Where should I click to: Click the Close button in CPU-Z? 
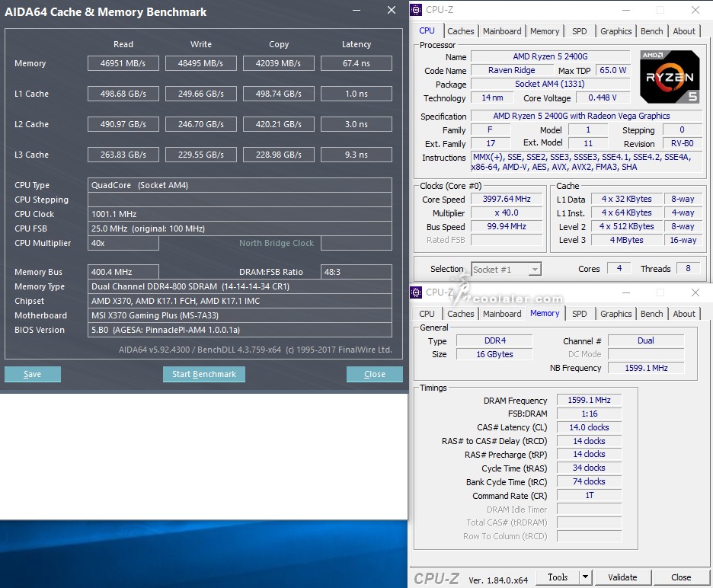[681, 577]
